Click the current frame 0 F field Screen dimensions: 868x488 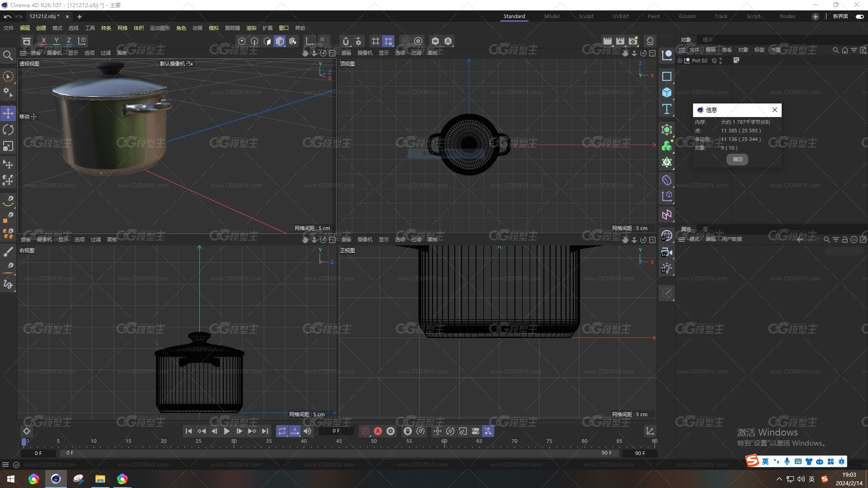[335, 431]
